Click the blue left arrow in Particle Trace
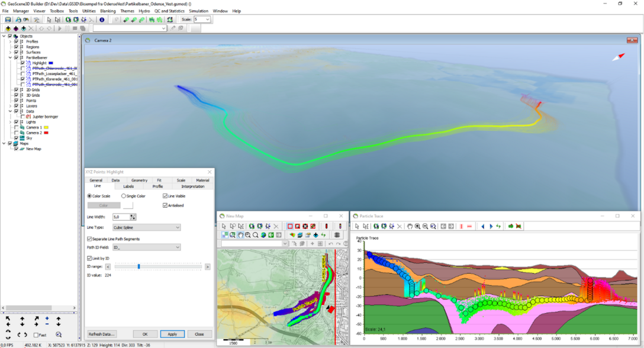This screenshot has width=644, height=348. click(483, 227)
